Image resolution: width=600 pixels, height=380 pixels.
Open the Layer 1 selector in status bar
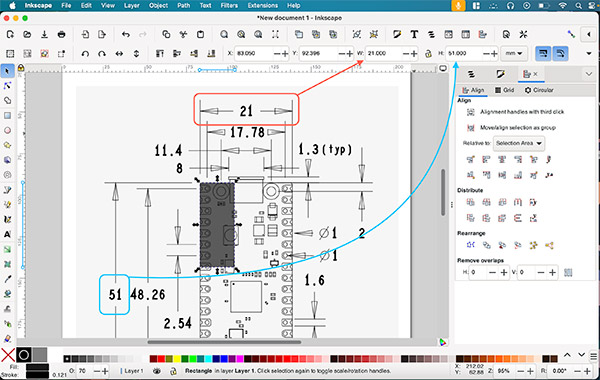[x=132, y=371]
